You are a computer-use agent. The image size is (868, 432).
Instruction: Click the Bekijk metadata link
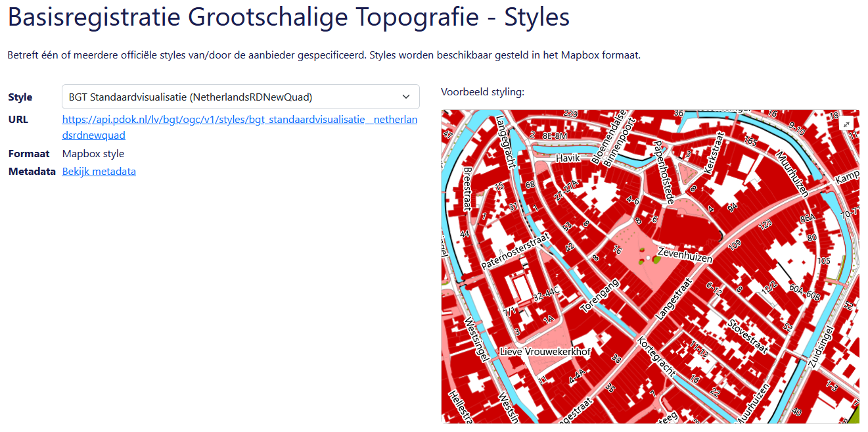click(98, 171)
